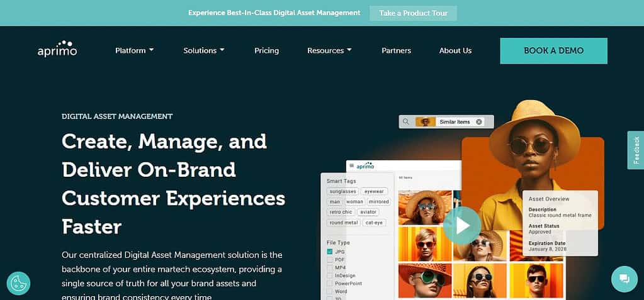Check the PowerPoint file type

coord(330,284)
